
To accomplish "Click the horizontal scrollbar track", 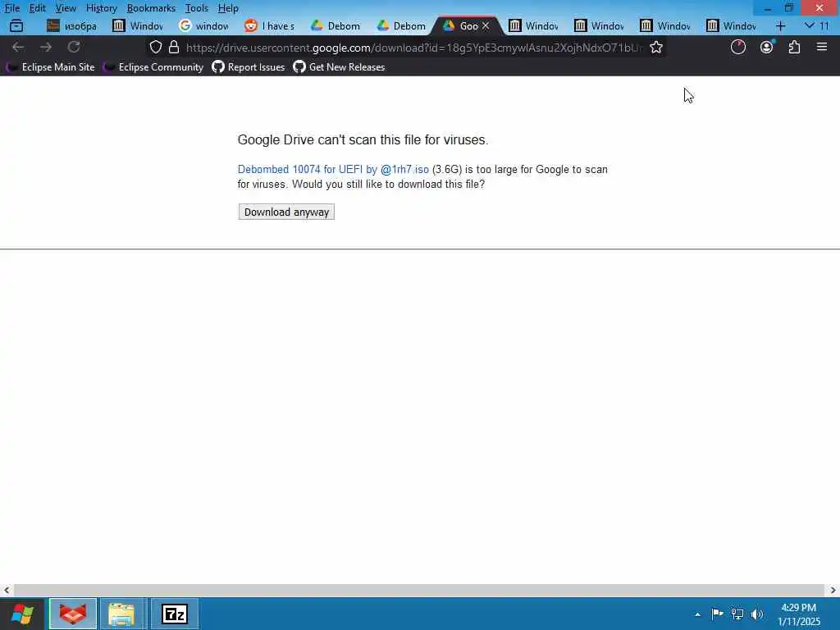I will 419,590.
